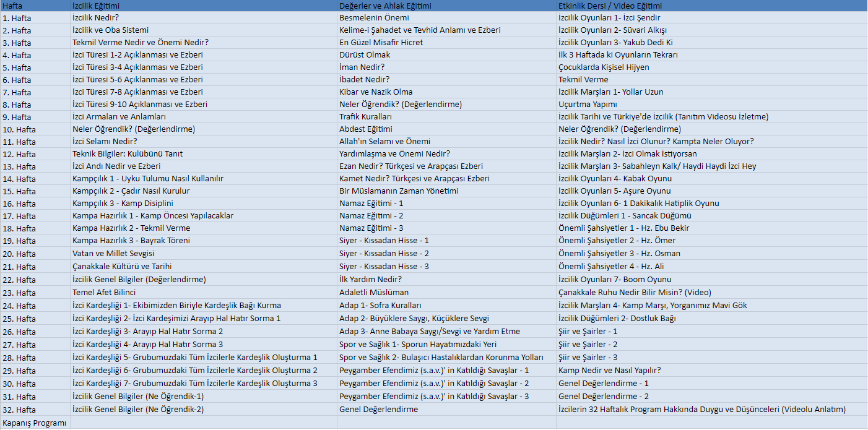Click 'Adap 1- Sofra Kuralları' cell
Viewport: 868px width, 430px height.
point(446,306)
